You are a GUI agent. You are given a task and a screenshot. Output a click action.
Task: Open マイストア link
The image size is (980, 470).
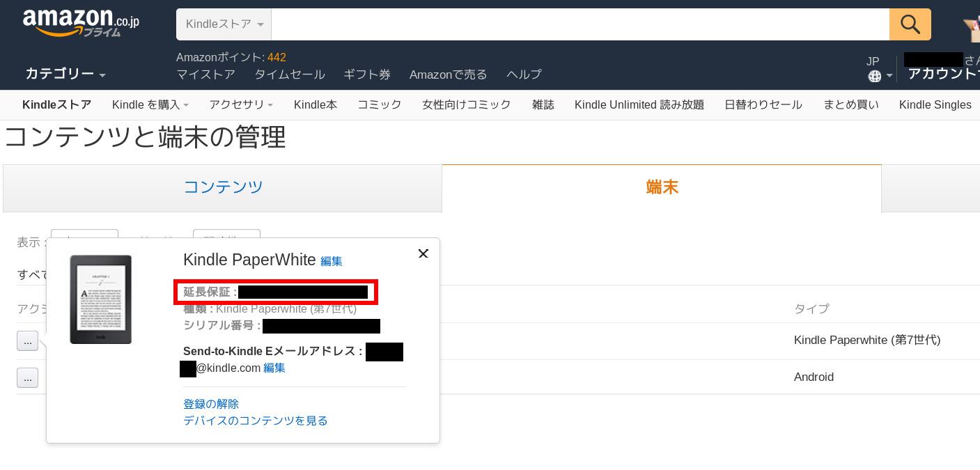pyautogui.click(x=205, y=75)
